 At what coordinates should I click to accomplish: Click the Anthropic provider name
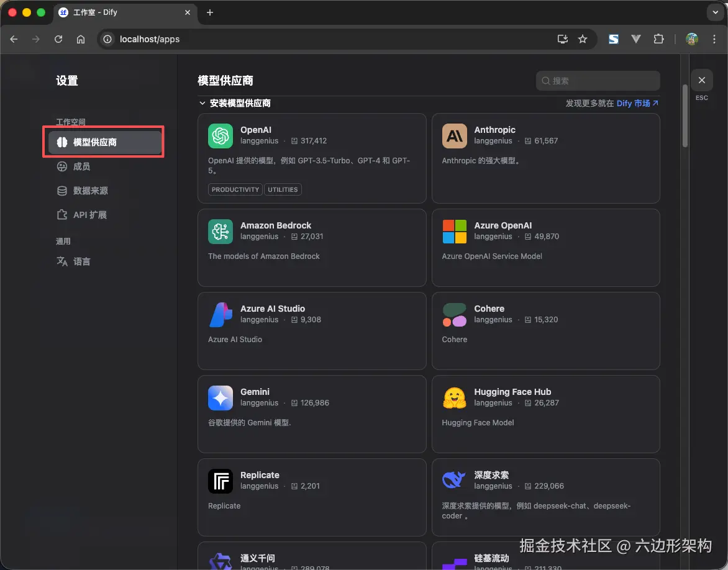(x=495, y=130)
